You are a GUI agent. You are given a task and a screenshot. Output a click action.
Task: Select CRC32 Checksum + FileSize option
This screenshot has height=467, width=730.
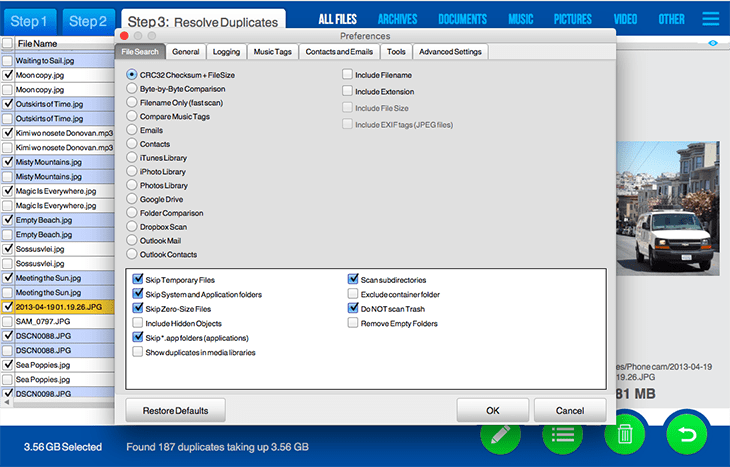coord(132,74)
